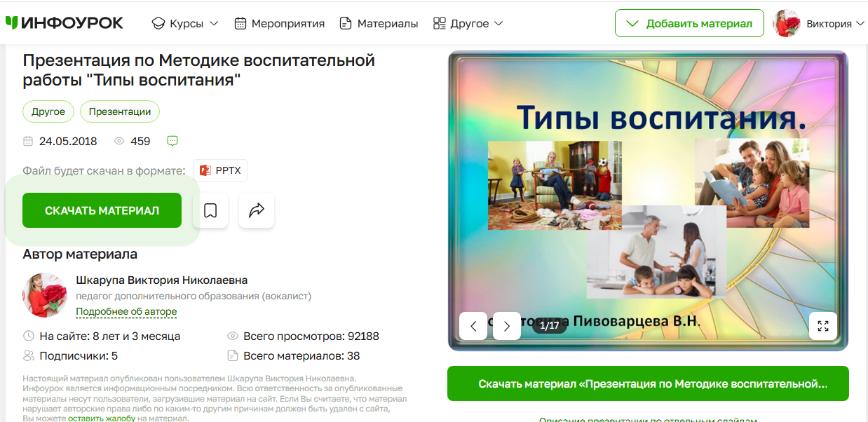868x422 pixels.
Task: Select the Презентации category tag
Action: coord(120,111)
